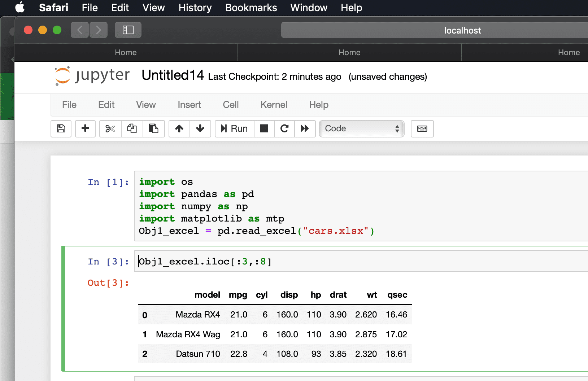Click the localhost address bar

435,30
